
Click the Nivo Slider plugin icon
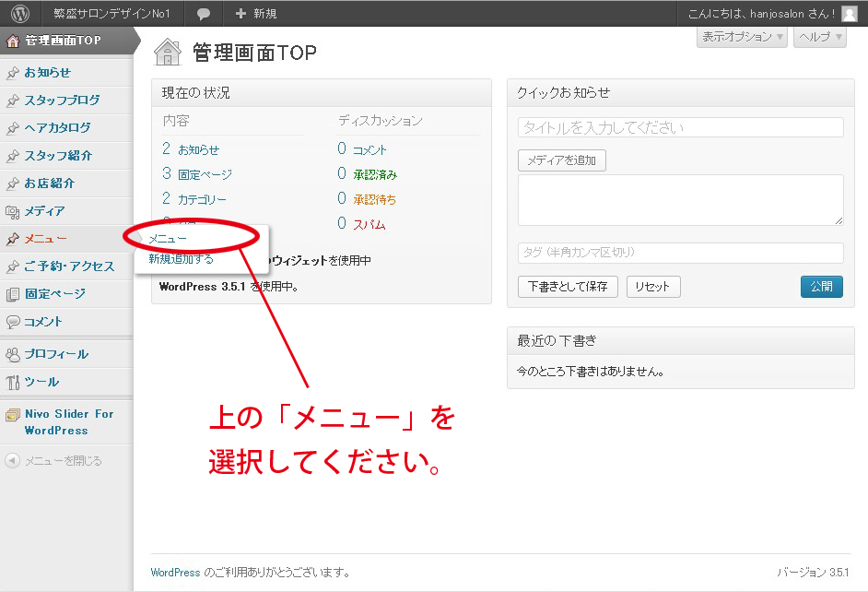13,415
